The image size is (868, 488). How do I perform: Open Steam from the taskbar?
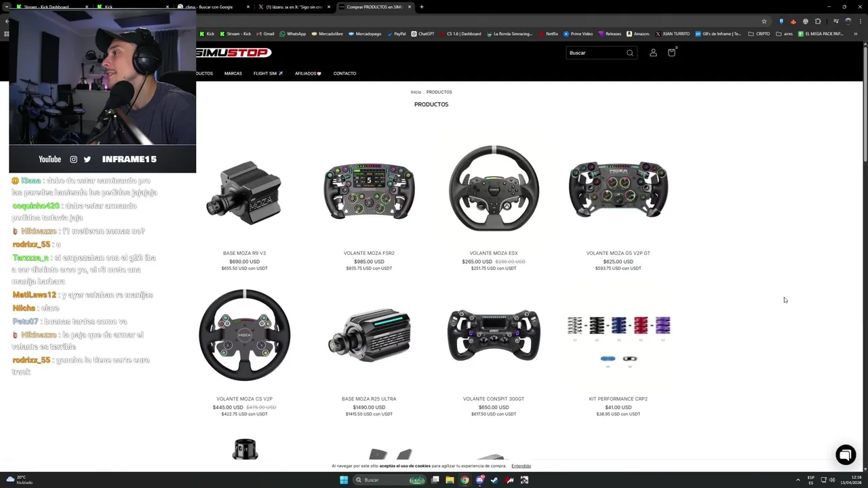coord(494,480)
